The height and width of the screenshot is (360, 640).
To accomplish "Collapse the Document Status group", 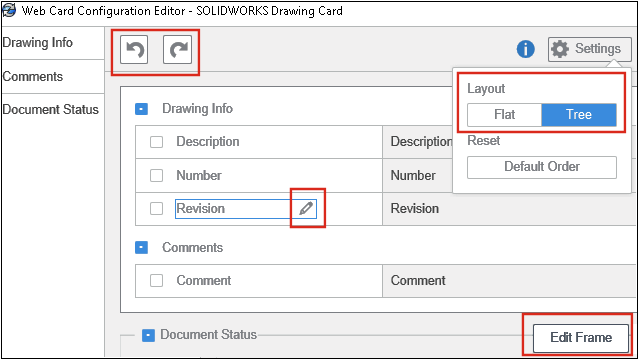I will coord(148,335).
